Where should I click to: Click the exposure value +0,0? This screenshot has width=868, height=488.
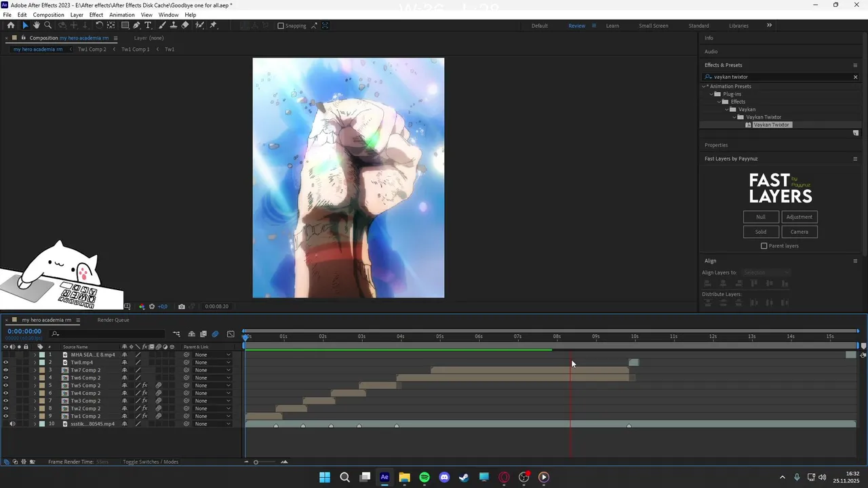pos(163,306)
